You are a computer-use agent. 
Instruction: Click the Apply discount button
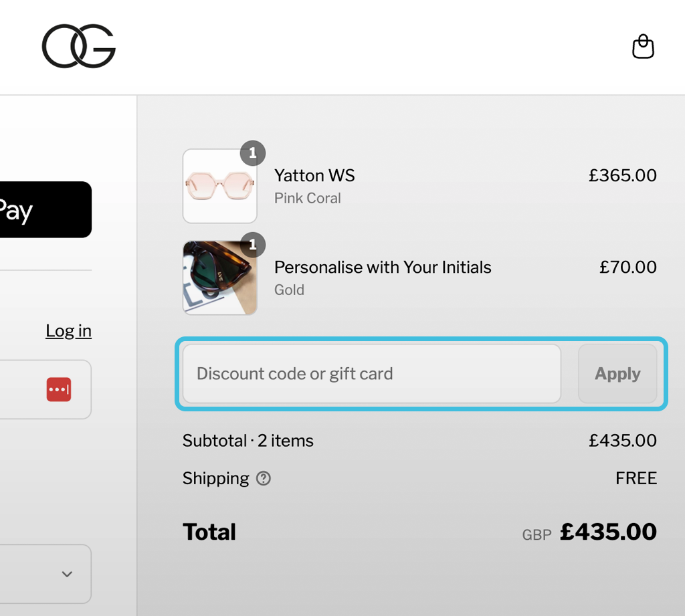(x=617, y=374)
